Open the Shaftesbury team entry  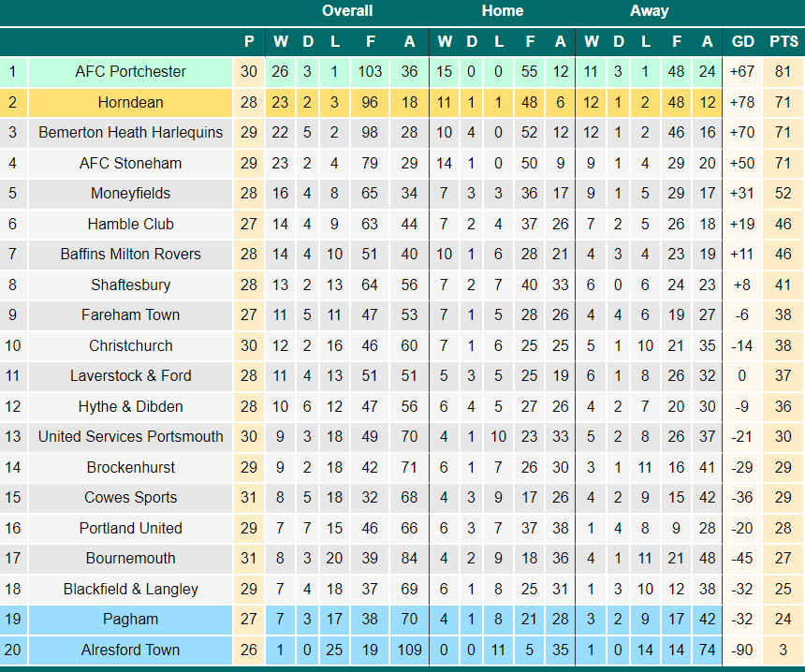click(130, 285)
